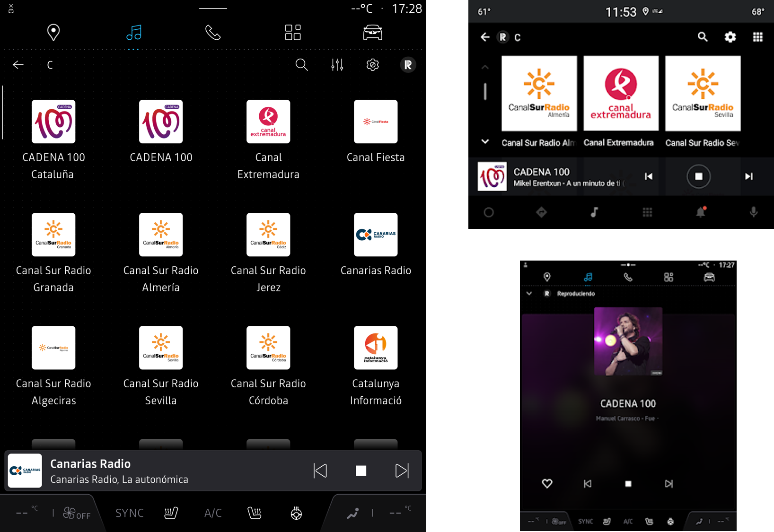Select Canal Extremadura on top-right screen

(x=621, y=101)
